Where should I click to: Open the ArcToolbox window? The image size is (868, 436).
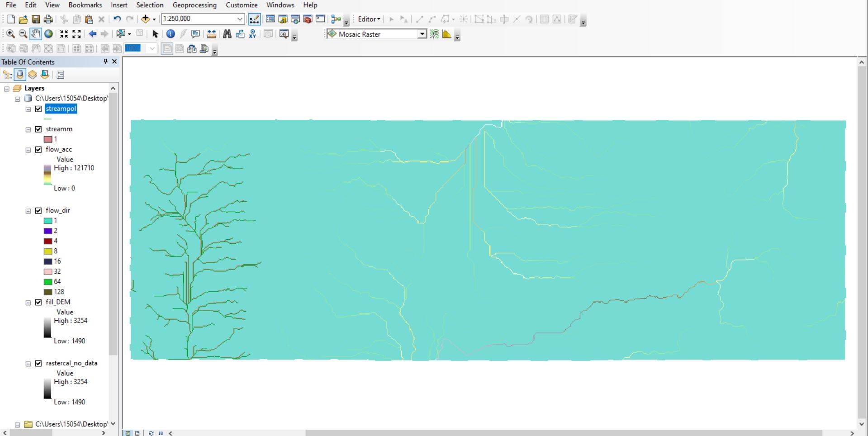(x=308, y=19)
